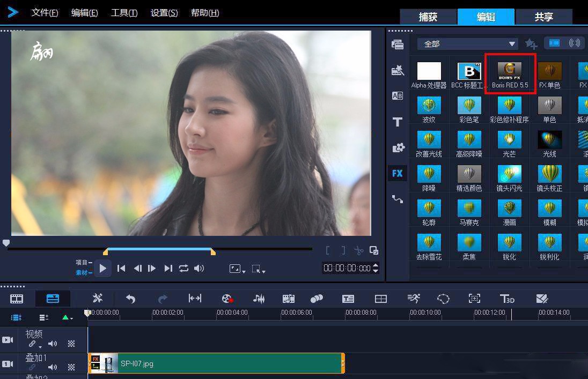Open the Transition (AB) library

tap(398, 96)
